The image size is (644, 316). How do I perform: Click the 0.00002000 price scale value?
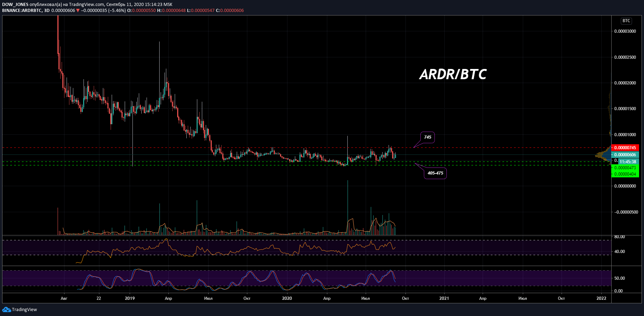(625, 83)
